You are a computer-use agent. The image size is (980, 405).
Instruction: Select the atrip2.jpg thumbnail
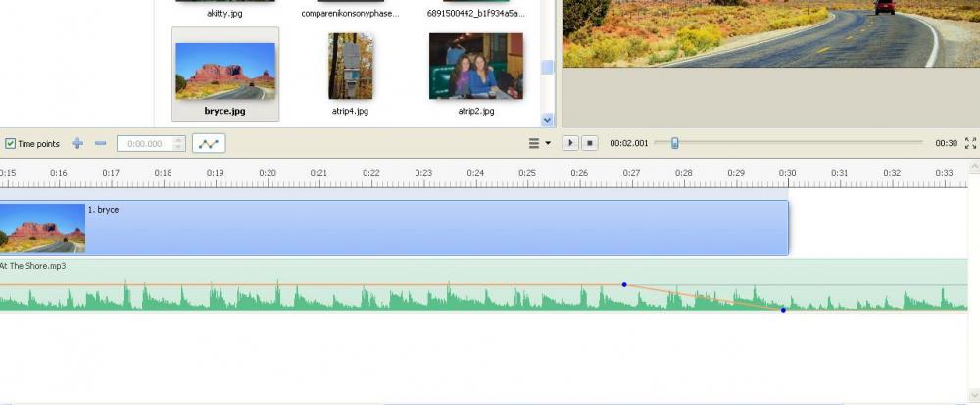pos(475,67)
